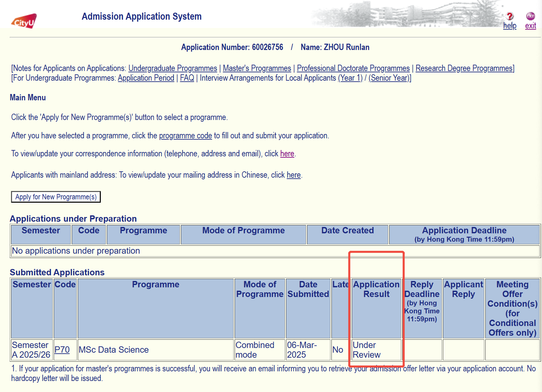Screen dimensions: 542x392
Task: Open Research Degree Programmes link
Action: [x=464, y=68]
